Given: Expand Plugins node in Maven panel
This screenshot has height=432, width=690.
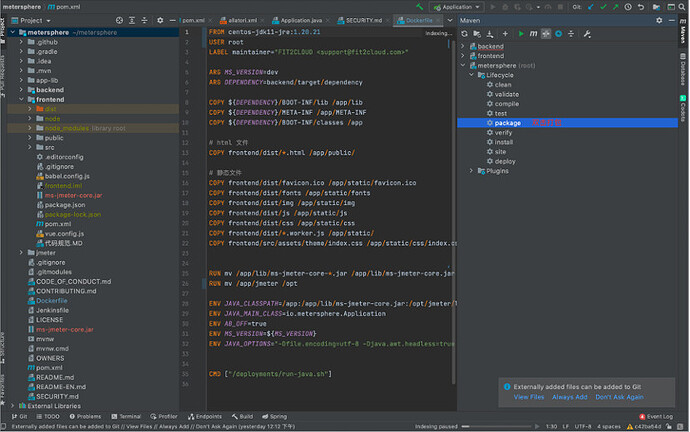Looking at the screenshot, I should 471,171.
